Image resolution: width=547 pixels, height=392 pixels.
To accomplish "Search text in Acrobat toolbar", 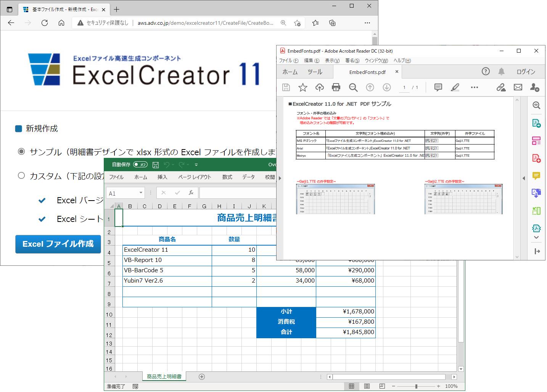I will click(353, 87).
